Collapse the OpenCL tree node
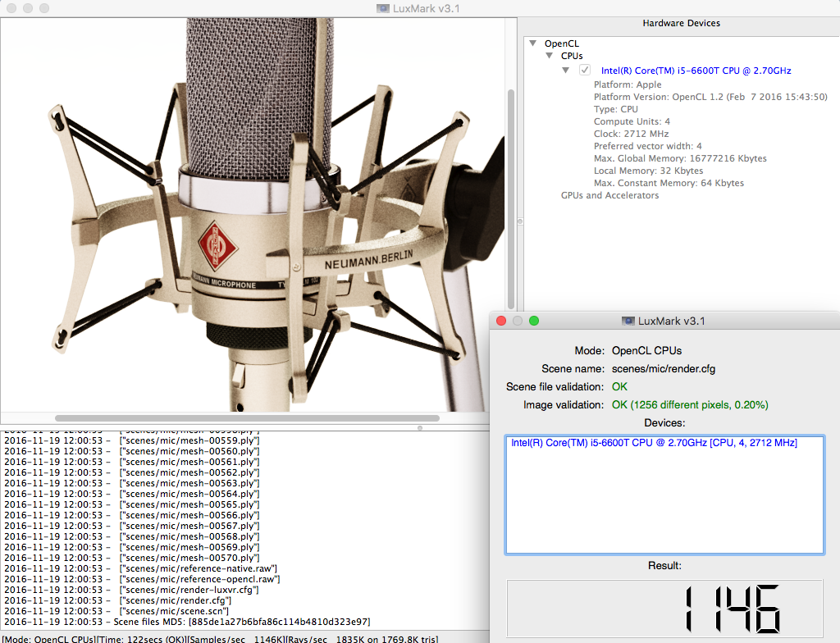Screen dimensions: 840x643 tap(533, 43)
